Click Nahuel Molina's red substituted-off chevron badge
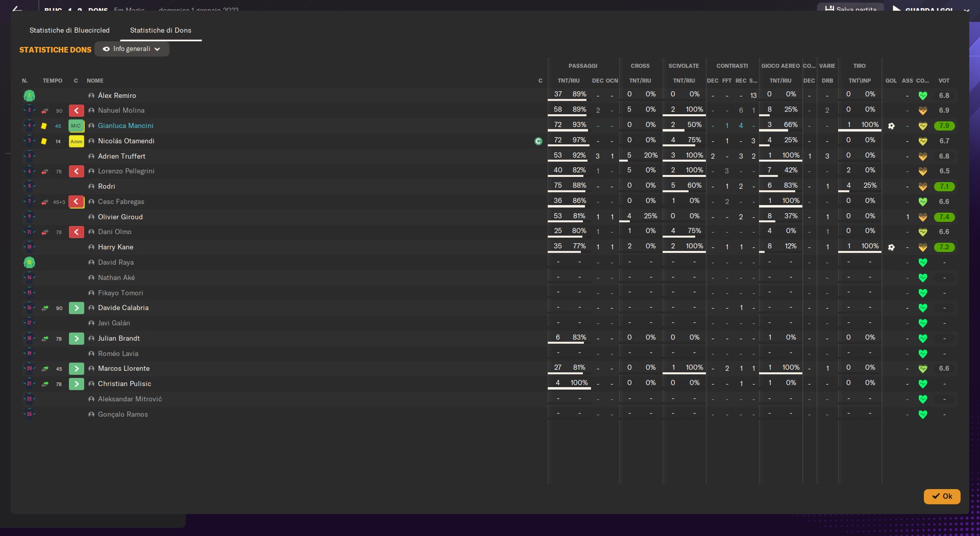Screen dimensions: 980x536 click(76, 111)
